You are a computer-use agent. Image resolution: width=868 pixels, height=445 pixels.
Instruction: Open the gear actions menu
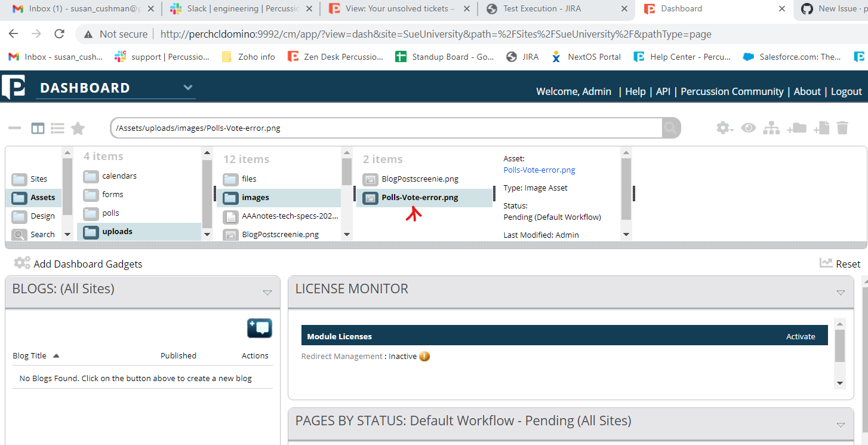[x=725, y=128]
